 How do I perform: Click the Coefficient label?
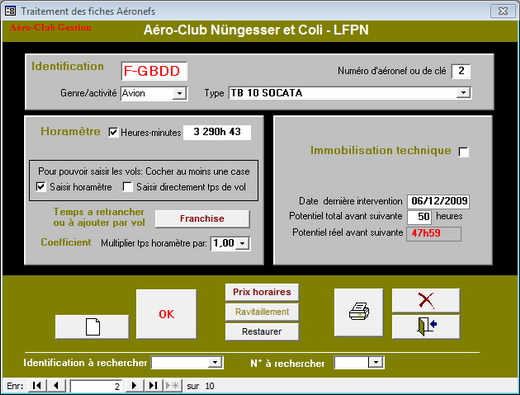[x=66, y=242]
